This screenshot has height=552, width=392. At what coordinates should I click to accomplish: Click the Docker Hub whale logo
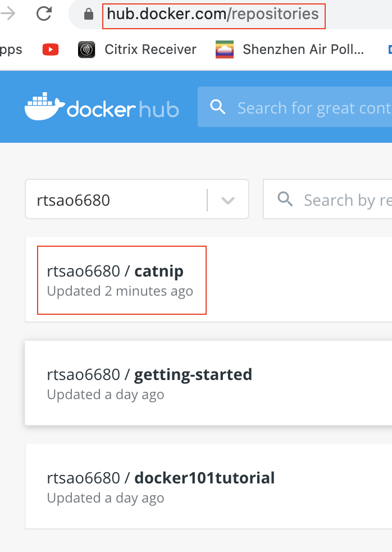click(x=45, y=106)
